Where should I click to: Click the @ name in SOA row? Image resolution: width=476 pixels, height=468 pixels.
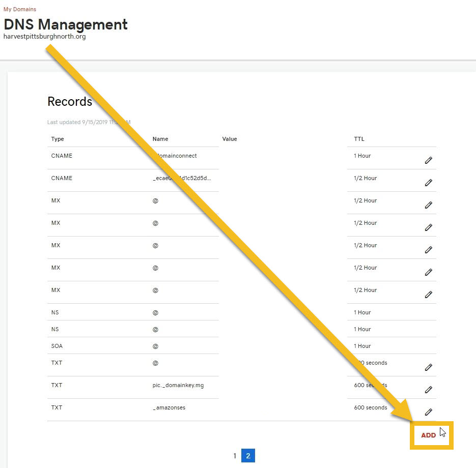point(155,346)
